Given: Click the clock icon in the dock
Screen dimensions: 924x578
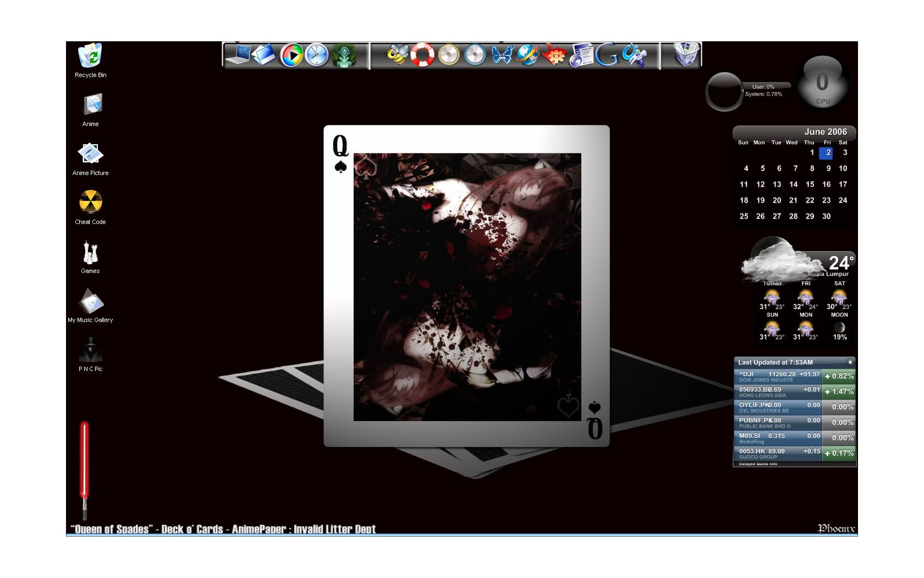Looking at the screenshot, I should (x=317, y=56).
